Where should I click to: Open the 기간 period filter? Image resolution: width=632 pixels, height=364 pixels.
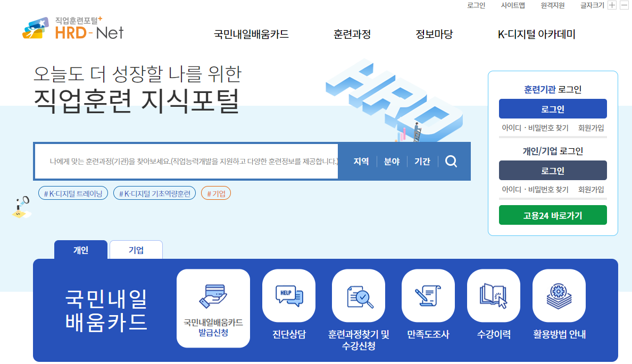(422, 162)
